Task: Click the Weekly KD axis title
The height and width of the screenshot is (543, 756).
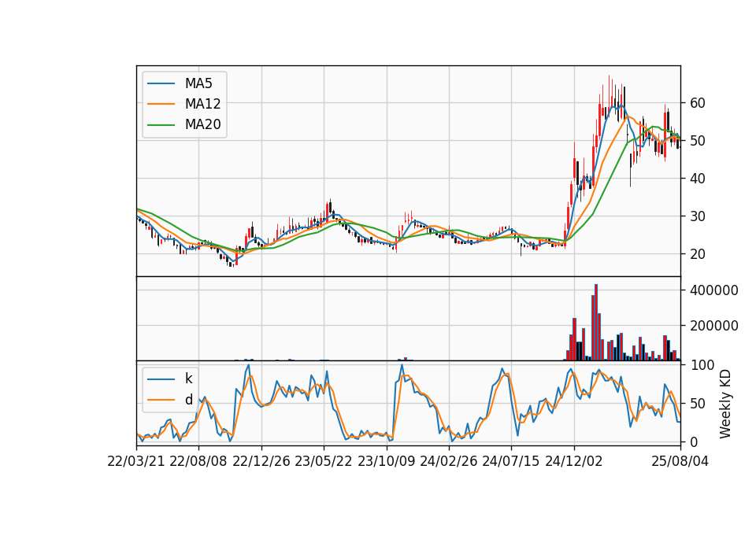Action: coord(725,404)
